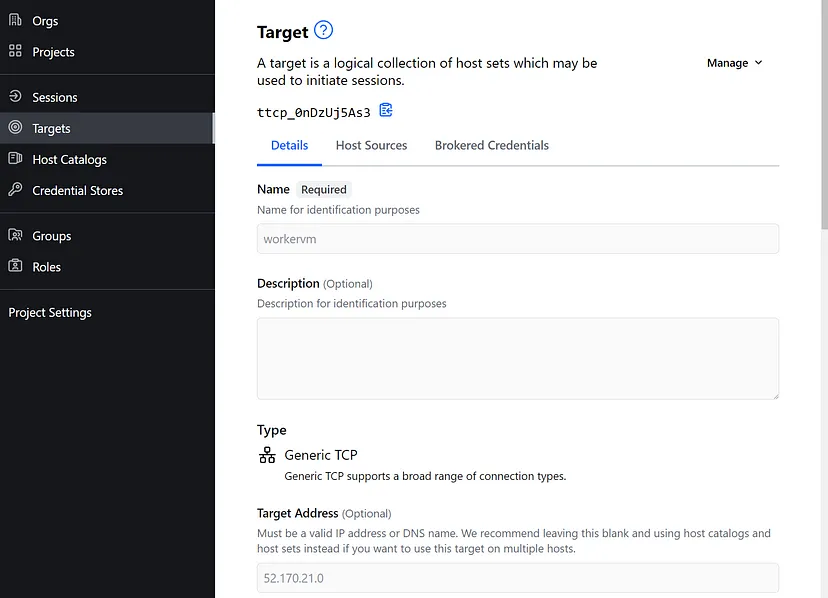Click the Generic TCP network icon
This screenshot has height=598, width=828.
(x=267, y=455)
